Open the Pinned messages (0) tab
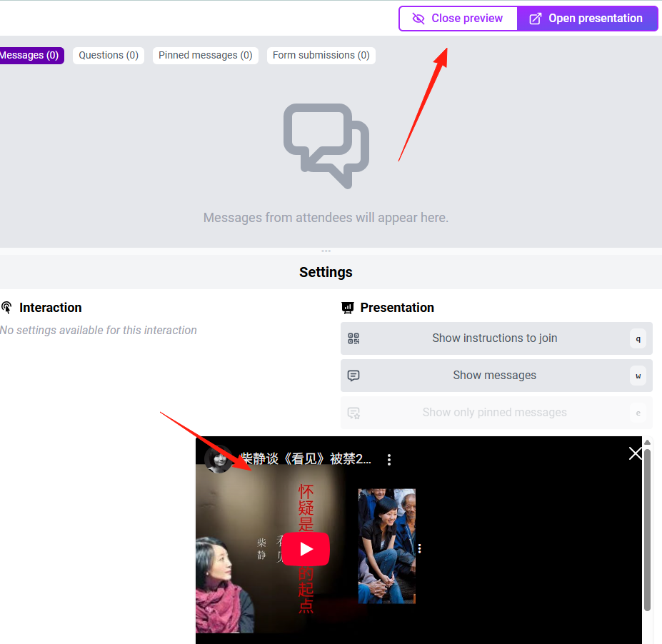The height and width of the screenshot is (644, 662). [x=205, y=56]
